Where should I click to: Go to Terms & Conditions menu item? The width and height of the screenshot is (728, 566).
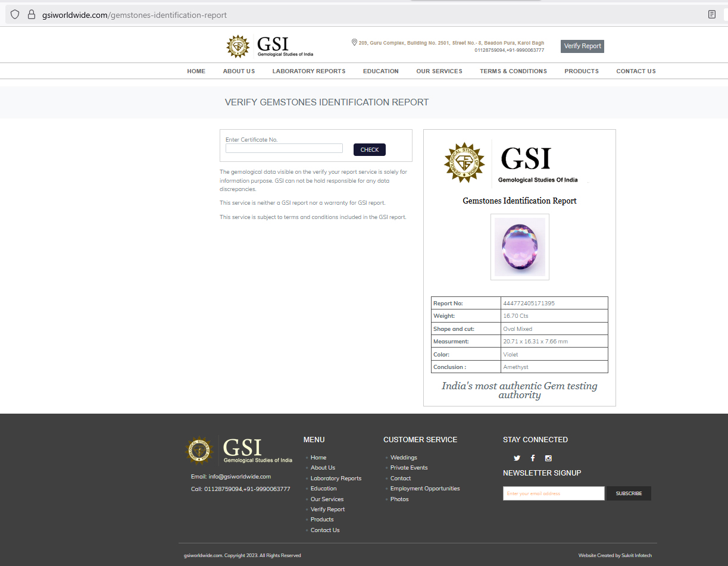coord(513,71)
